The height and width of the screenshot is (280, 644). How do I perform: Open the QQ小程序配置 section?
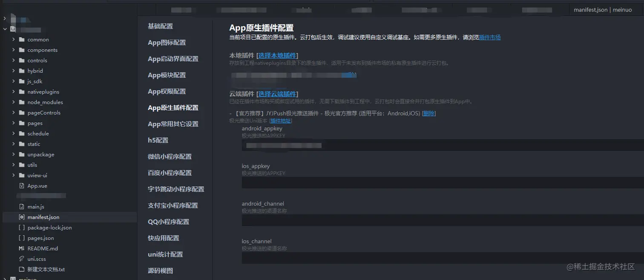click(x=169, y=222)
